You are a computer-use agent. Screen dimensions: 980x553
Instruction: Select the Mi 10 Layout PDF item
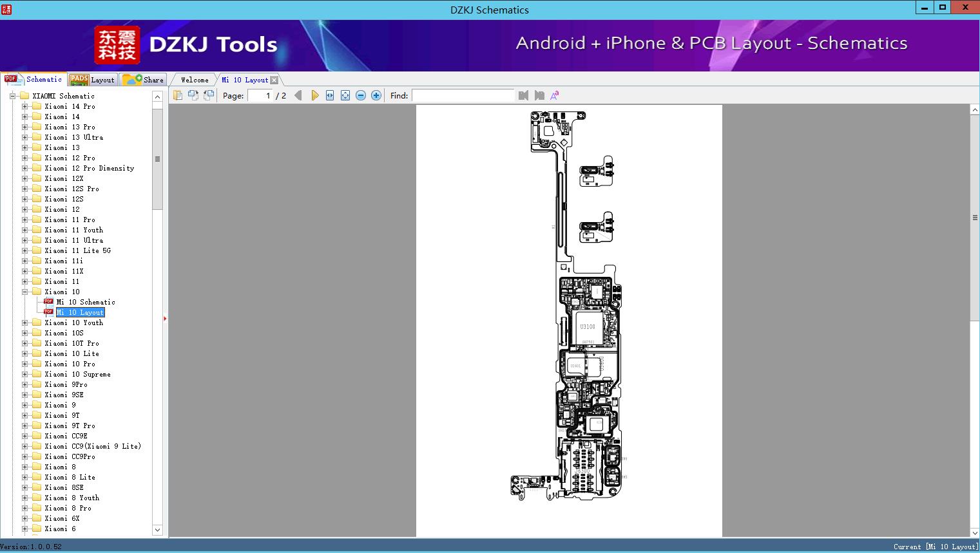[80, 312]
